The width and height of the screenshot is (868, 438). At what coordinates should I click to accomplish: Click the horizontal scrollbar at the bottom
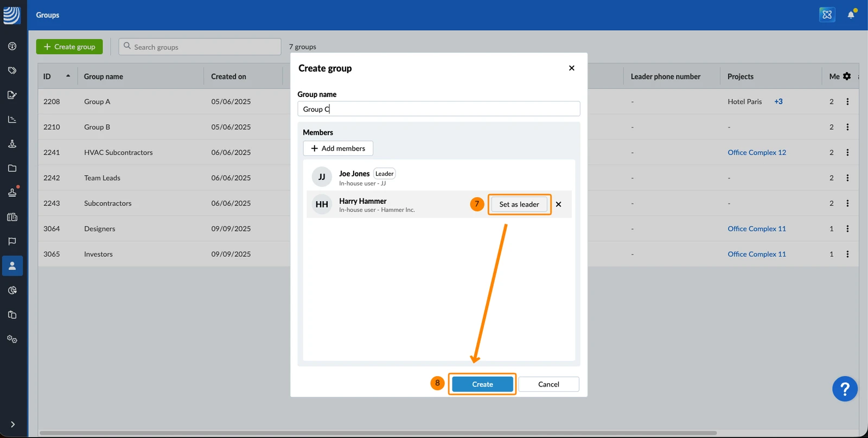378,433
